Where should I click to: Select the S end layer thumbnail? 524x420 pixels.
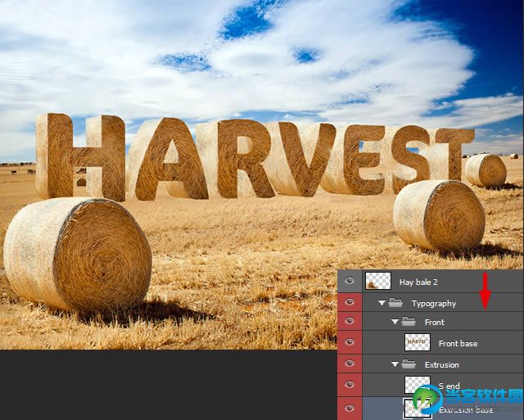[x=418, y=385]
